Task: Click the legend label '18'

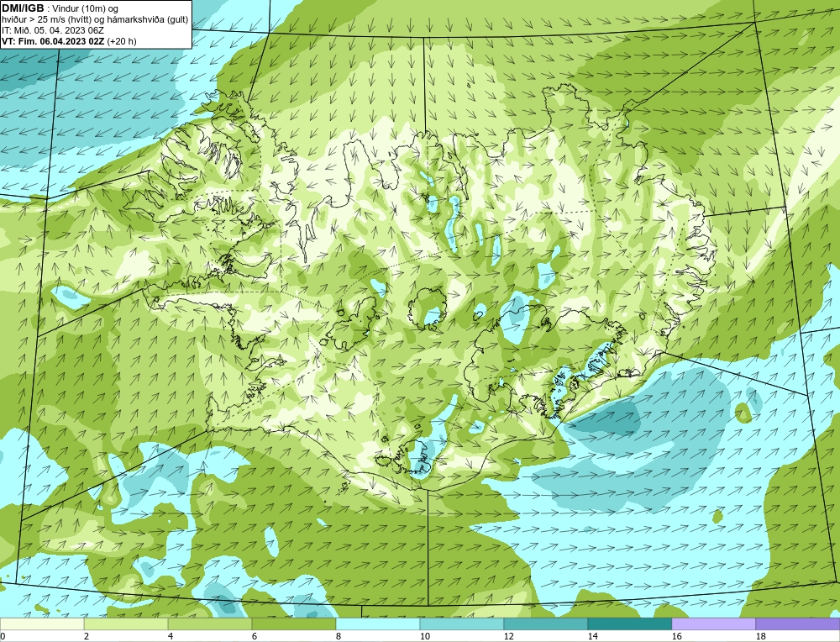Action: (760, 636)
